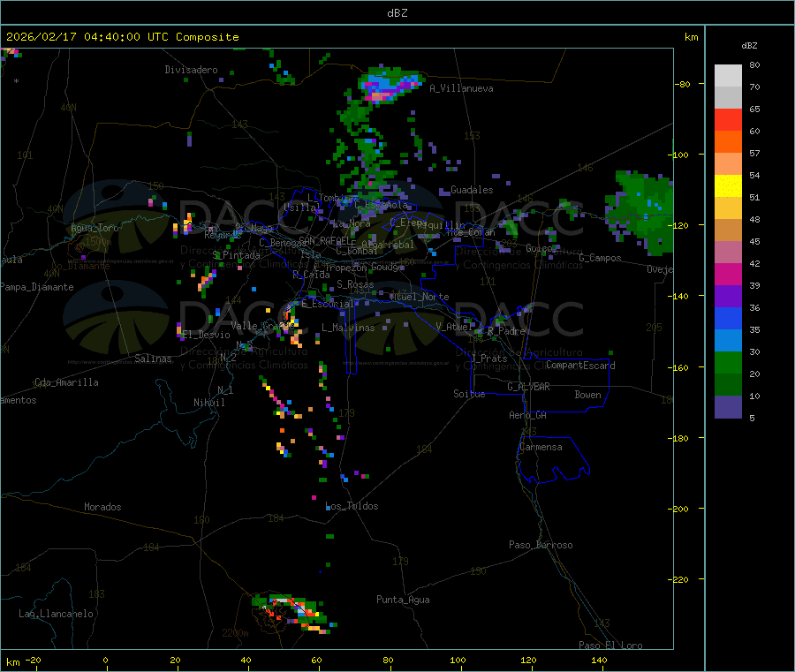Click the S_Pintada location label
Image resolution: width=795 pixels, height=672 pixels.
236,255
